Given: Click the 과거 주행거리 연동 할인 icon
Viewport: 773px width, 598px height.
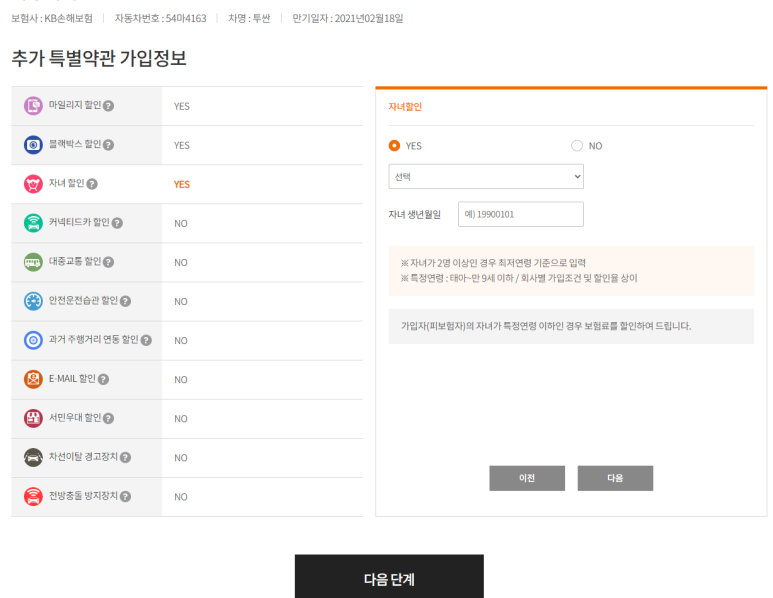Looking at the screenshot, I should [x=33, y=340].
